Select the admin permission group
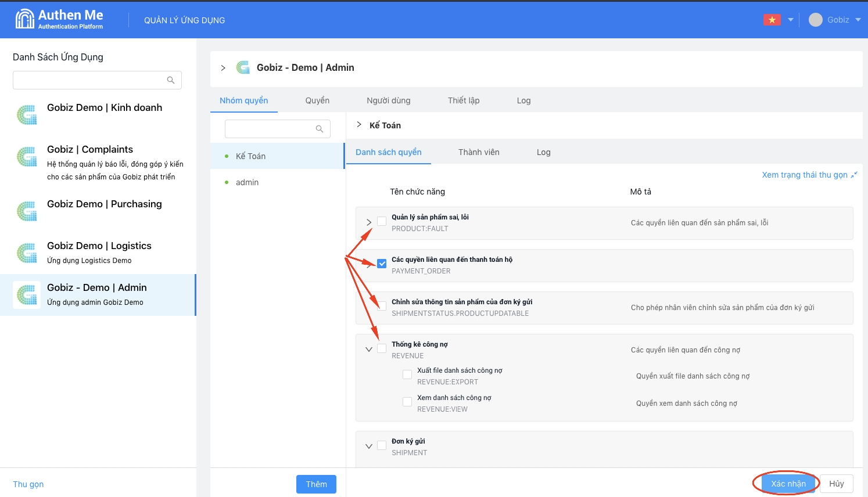 tap(247, 182)
